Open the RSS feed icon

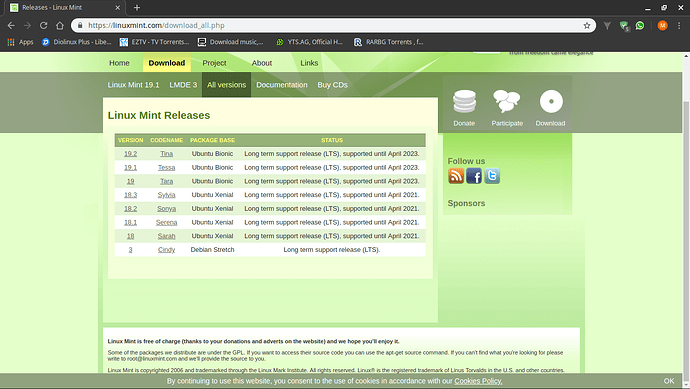tap(456, 176)
